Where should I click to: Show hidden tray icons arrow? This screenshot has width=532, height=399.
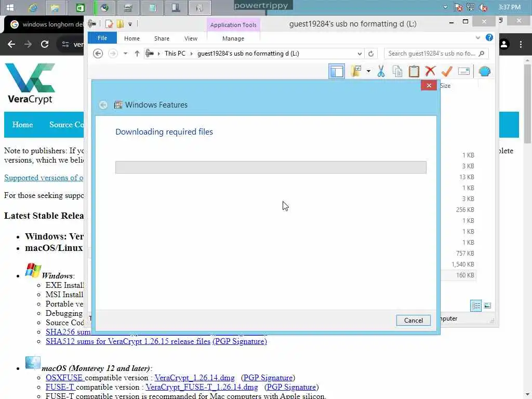point(445,7)
